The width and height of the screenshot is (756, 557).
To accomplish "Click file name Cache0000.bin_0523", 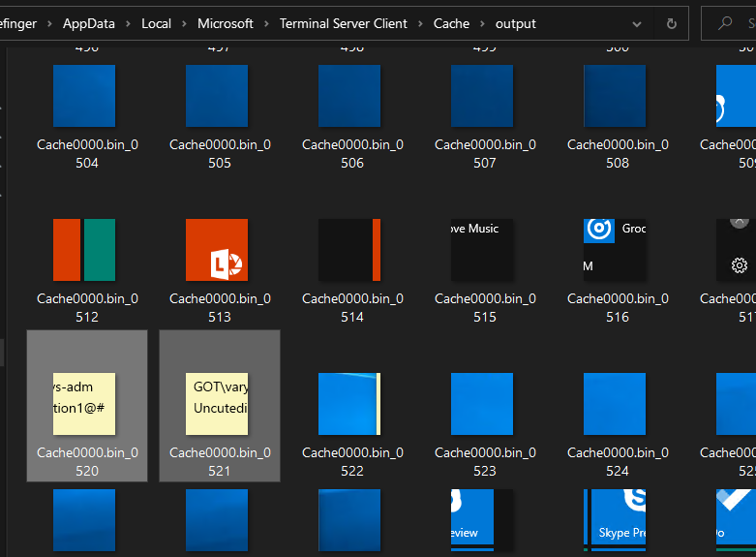I will pyautogui.click(x=485, y=462).
